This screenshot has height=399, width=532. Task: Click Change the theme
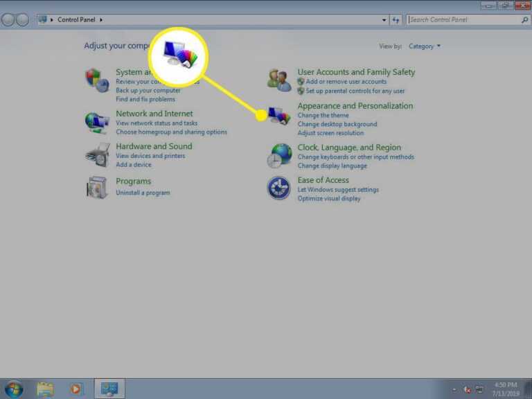click(x=323, y=116)
